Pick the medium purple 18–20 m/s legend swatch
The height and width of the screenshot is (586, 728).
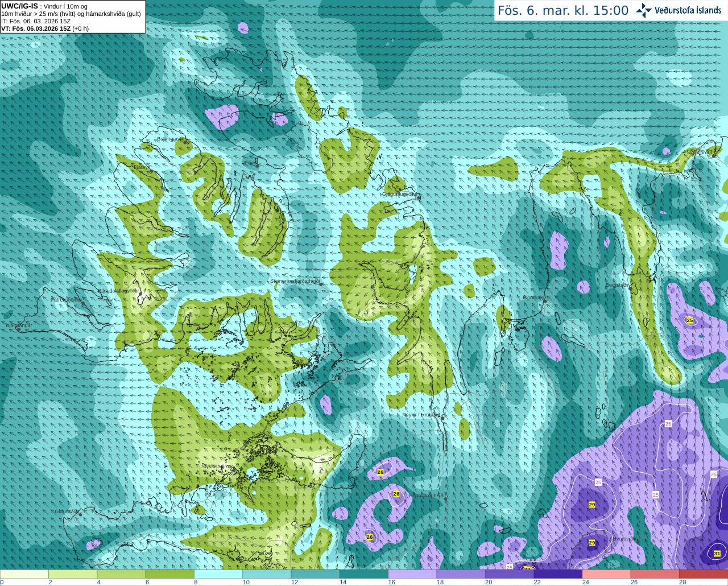(x=461, y=574)
